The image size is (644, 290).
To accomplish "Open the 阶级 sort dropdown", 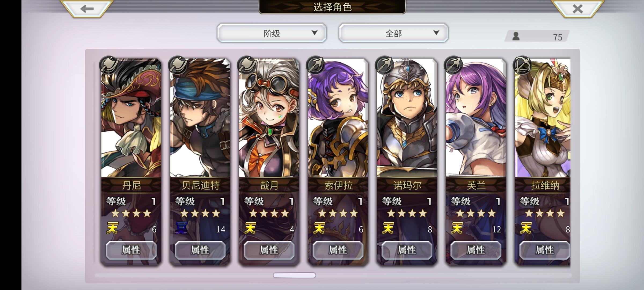I will pos(272,33).
